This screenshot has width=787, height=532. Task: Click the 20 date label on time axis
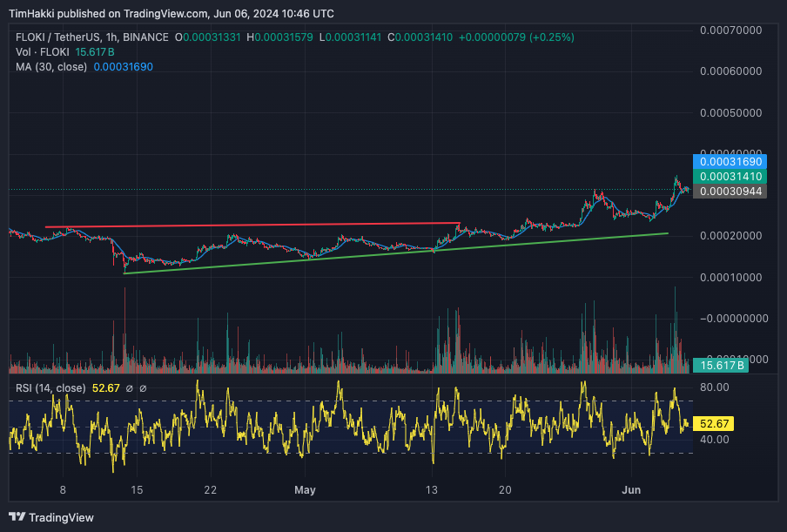point(505,490)
